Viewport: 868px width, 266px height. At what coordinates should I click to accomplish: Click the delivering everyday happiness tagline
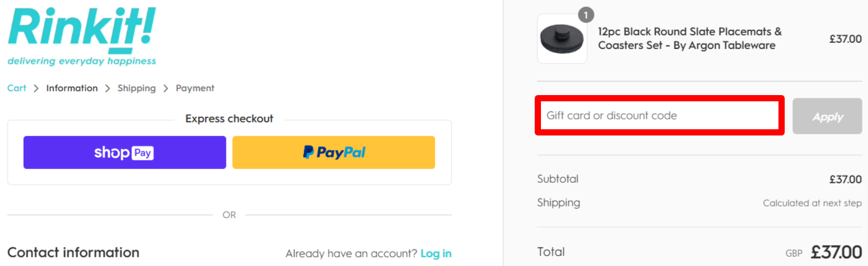point(81,61)
